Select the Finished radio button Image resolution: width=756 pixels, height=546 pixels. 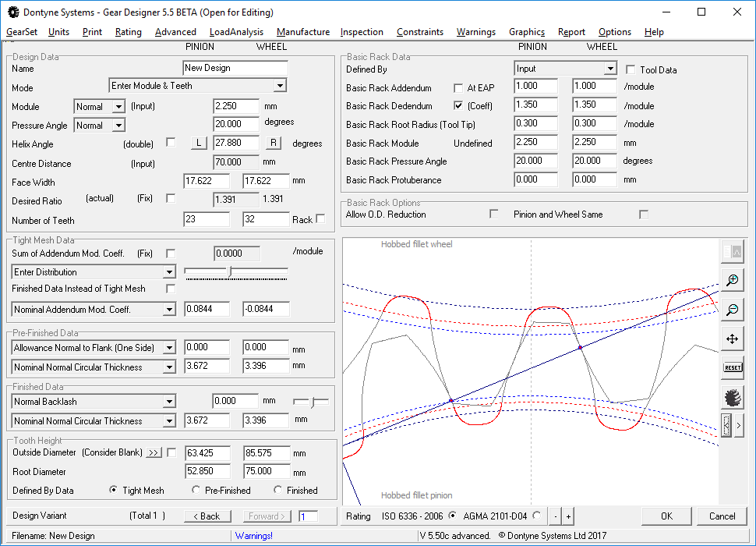[277, 490]
